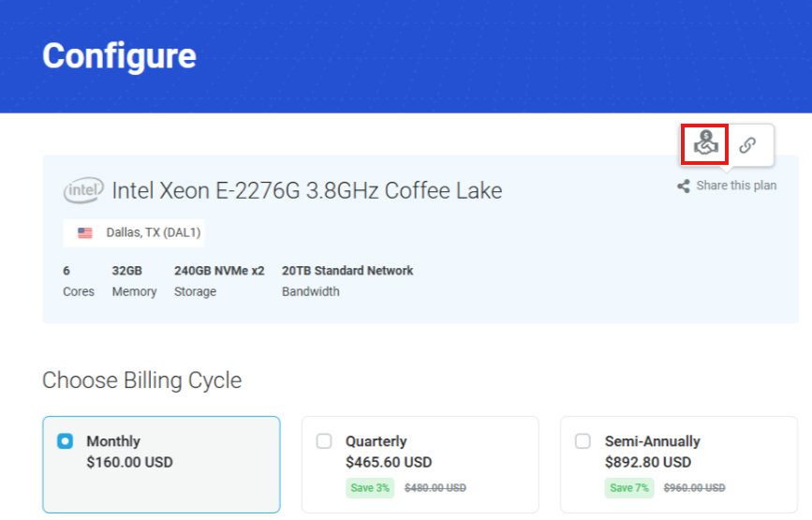Click the Intel logo

pyautogui.click(x=83, y=191)
